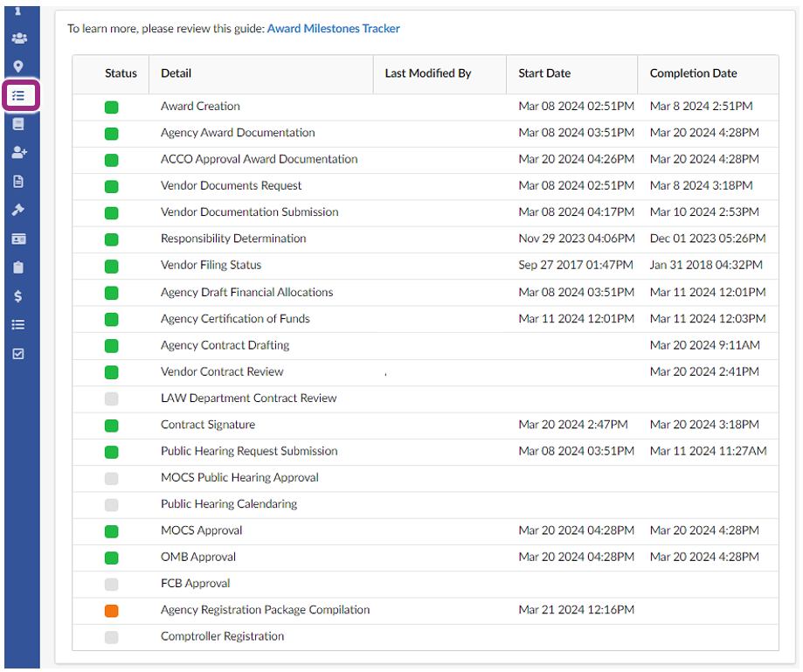Click the clipboard icon in the sidebar
The width and height of the screenshot is (803, 672).
click(17, 267)
